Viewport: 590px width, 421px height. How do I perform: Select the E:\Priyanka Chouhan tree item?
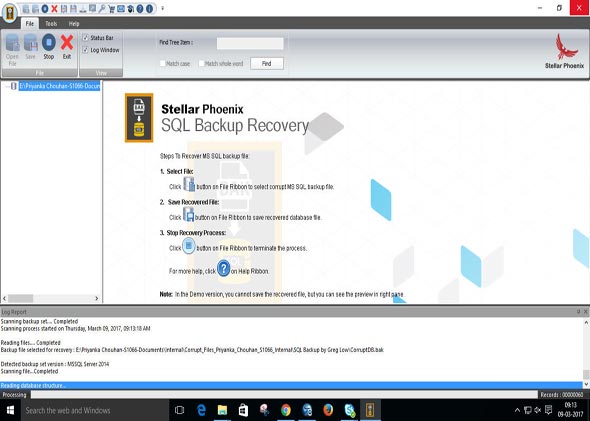point(59,86)
